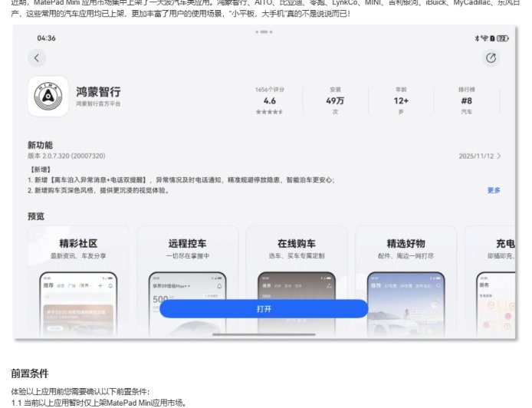The width and height of the screenshot is (532, 408).
Task: Tap the 新功能 section heading
Action: coord(40,145)
